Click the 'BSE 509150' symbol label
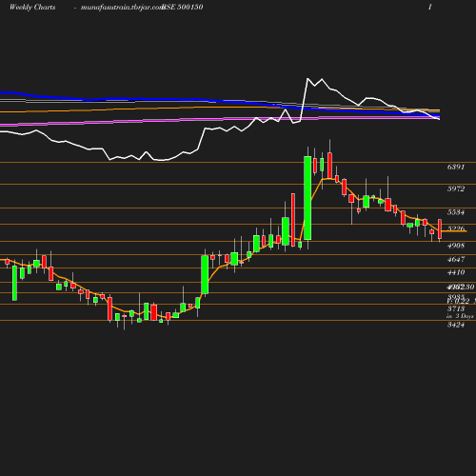476x476 pixels. coord(183,8)
